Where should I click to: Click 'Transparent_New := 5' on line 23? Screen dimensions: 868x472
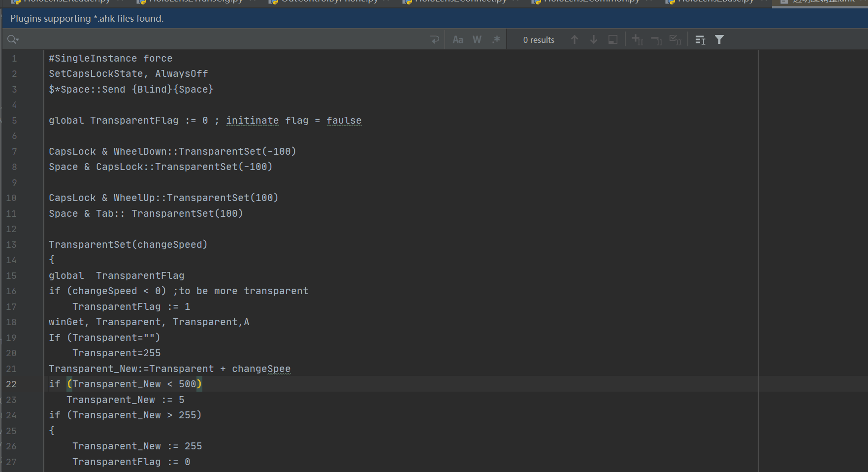click(126, 400)
